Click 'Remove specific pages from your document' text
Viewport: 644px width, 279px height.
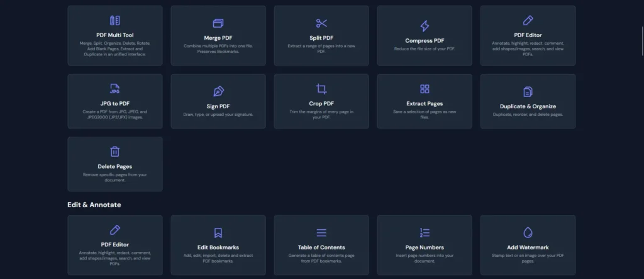115,178
